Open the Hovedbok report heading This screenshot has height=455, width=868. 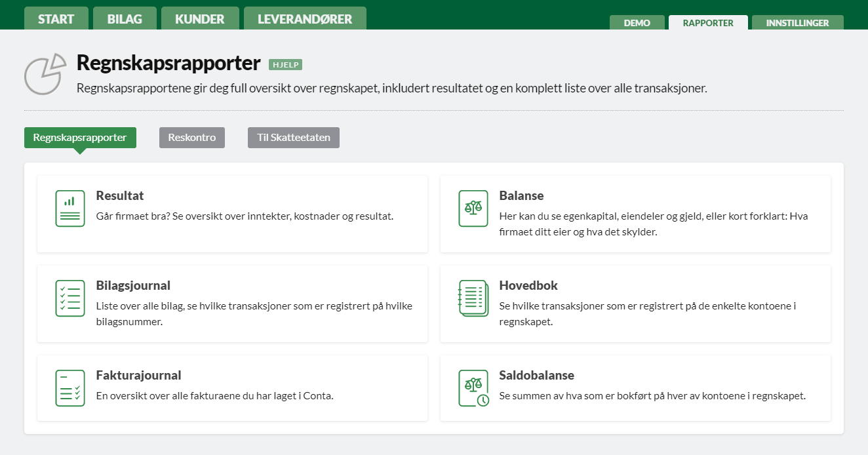[x=528, y=285]
